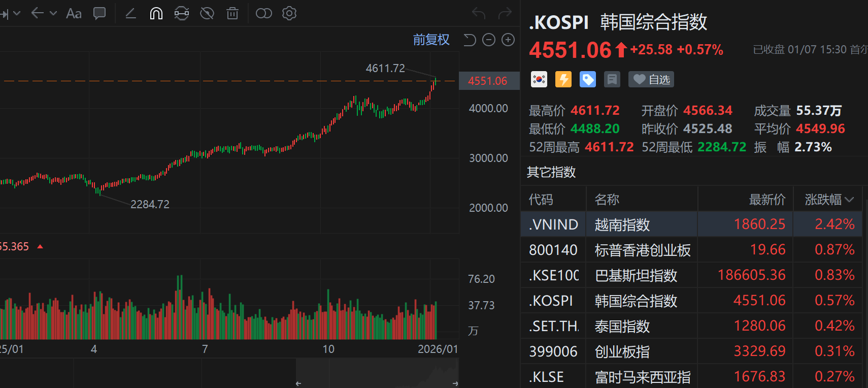Toggle drawings visibility with crossed-eye icon

(x=207, y=14)
